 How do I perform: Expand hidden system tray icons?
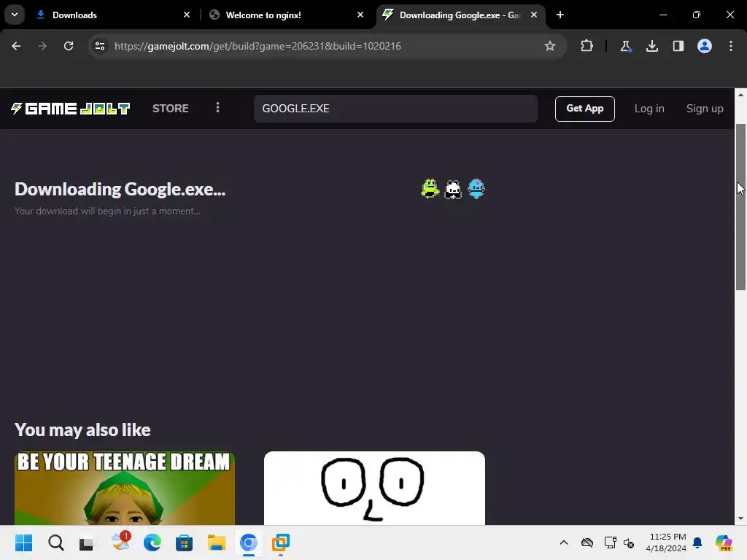pyautogui.click(x=564, y=542)
